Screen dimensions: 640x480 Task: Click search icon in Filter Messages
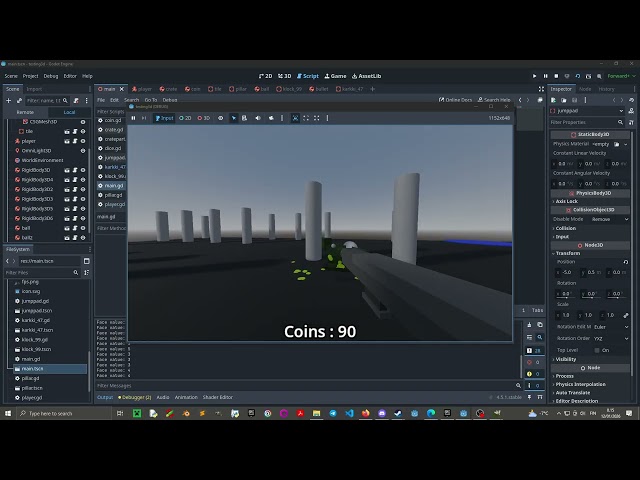[x=518, y=385]
